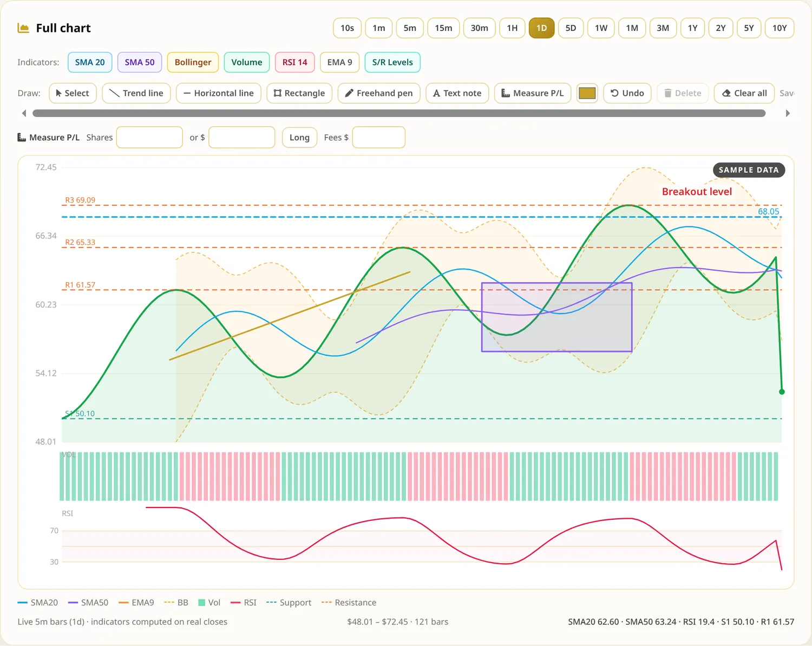This screenshot has width=812, height=646.
Task: Select the 1H timeframe
Action: pos(512,28)
